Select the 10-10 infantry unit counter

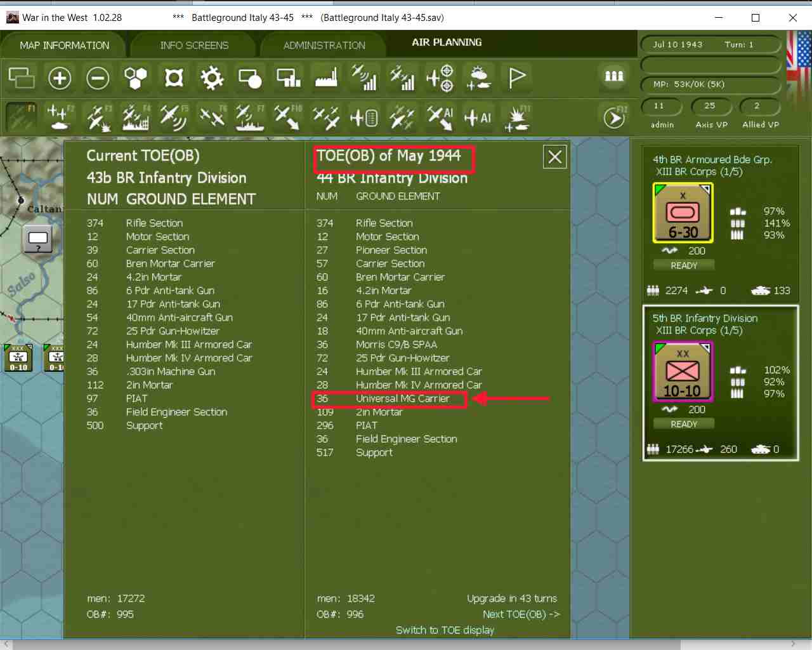coord(683,371)
